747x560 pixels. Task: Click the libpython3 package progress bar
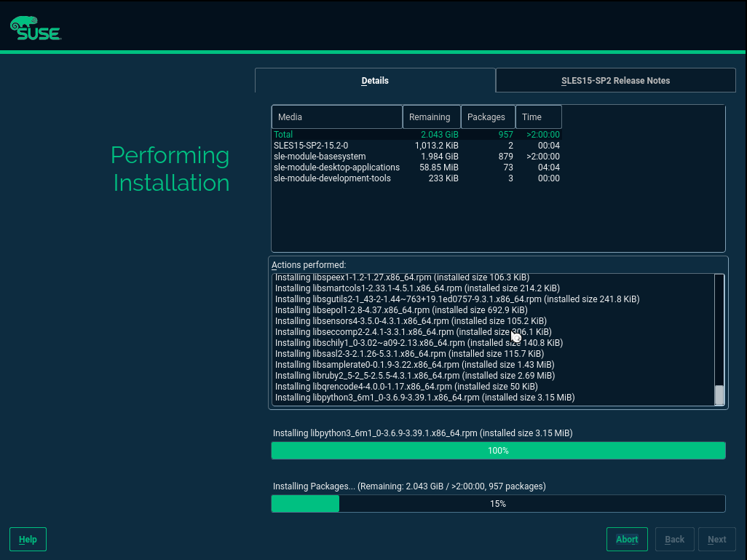498,451
